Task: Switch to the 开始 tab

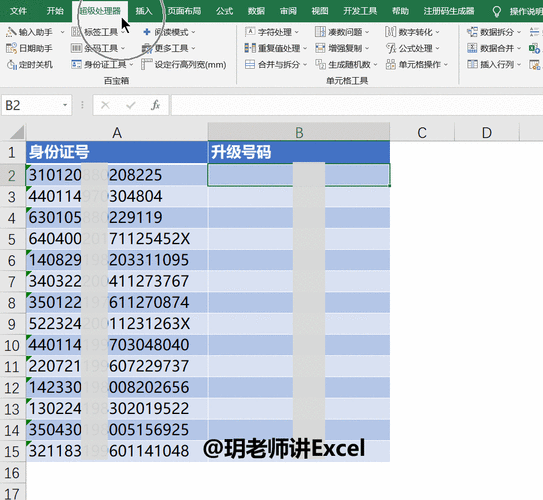Action: pos(55,11)
